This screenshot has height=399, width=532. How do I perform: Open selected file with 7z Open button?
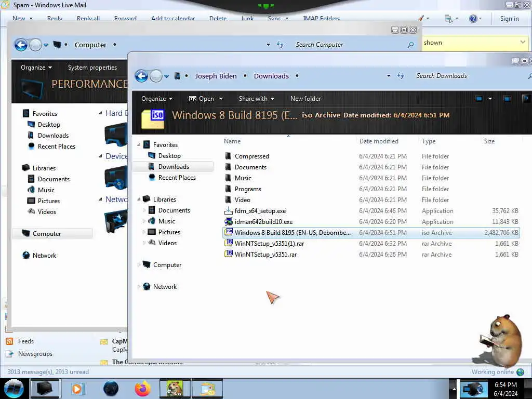(202, 99)
